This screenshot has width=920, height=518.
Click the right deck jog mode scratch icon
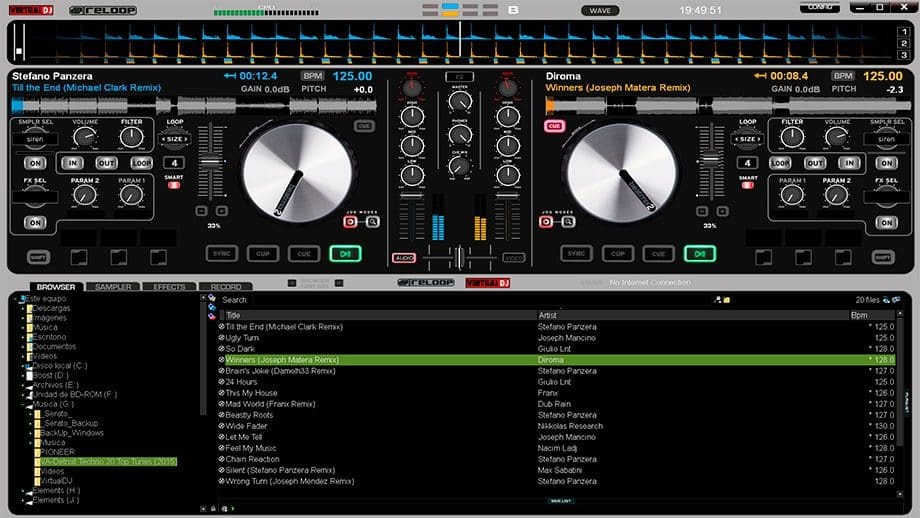tap(546, 222)
